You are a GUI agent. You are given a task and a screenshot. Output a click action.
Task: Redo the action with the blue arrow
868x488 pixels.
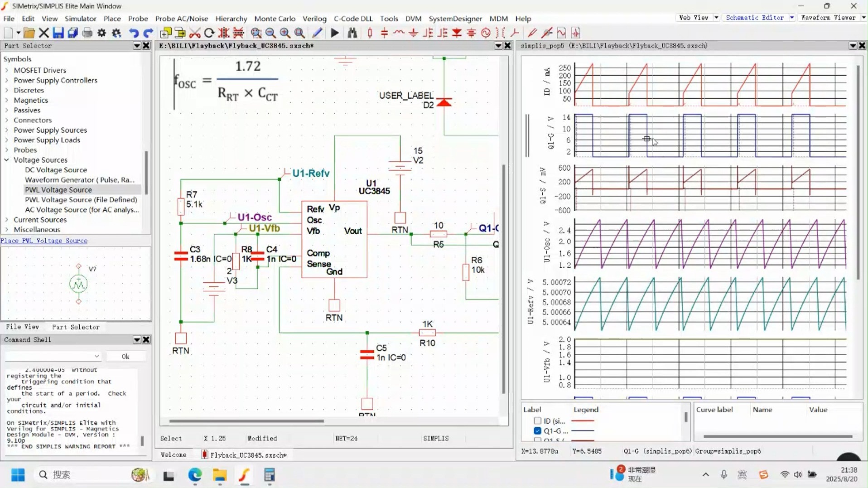pos(148,33)
